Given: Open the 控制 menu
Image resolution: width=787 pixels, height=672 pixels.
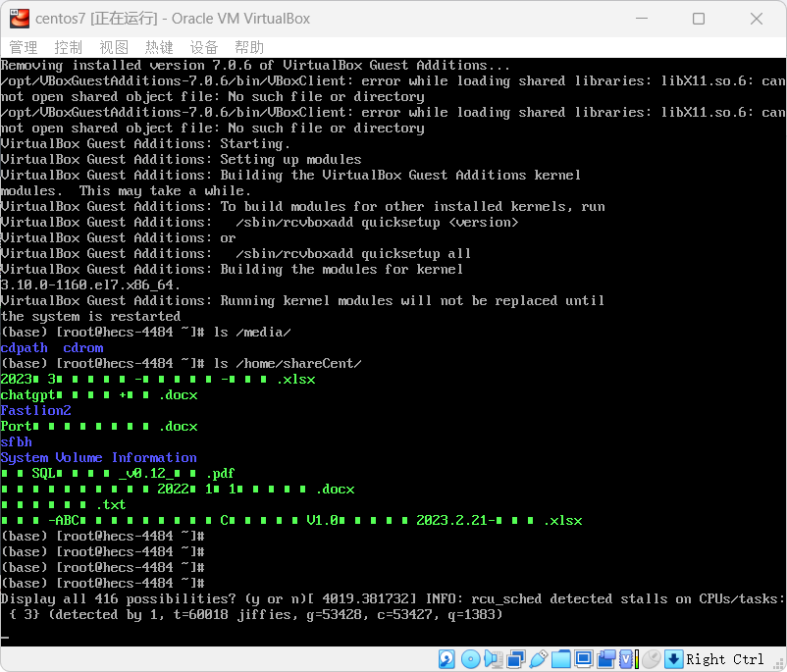Looking at the screenshot, I should click(69, 47).
